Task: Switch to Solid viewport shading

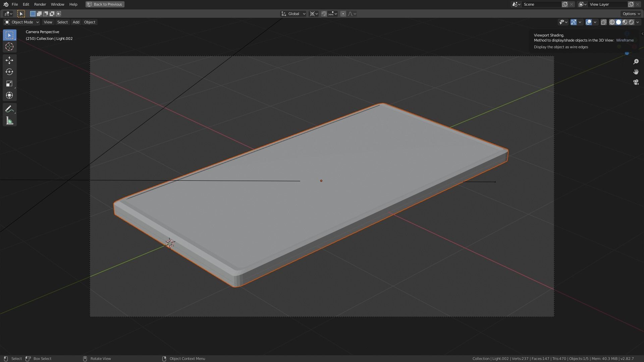Action: [619, 22]
